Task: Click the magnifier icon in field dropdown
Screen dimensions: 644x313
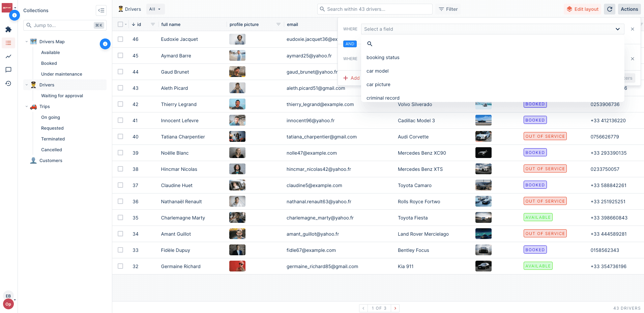Action: coord(370,44)
